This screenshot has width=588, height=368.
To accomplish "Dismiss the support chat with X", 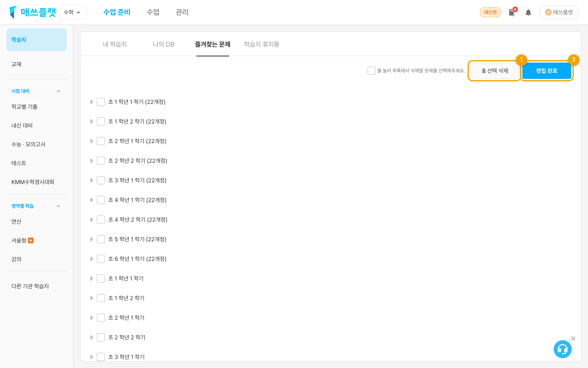I will [573, 339].
